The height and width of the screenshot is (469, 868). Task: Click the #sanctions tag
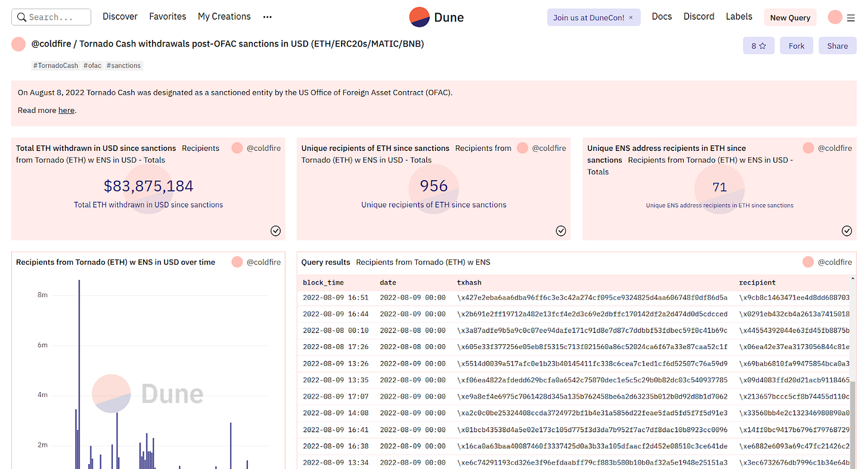click(x=124, y=66)
